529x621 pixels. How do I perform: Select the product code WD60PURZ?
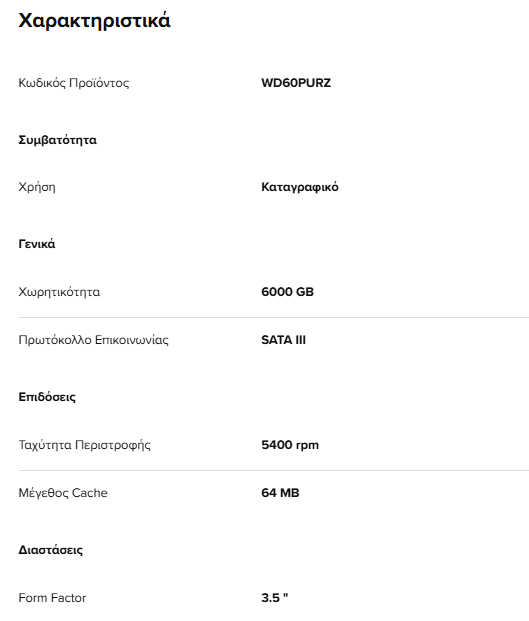click(296, 83)
